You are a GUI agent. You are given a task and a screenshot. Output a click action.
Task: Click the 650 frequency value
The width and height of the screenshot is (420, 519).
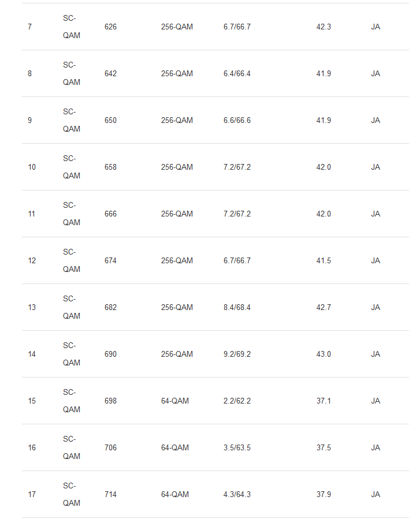coord(110,121)
